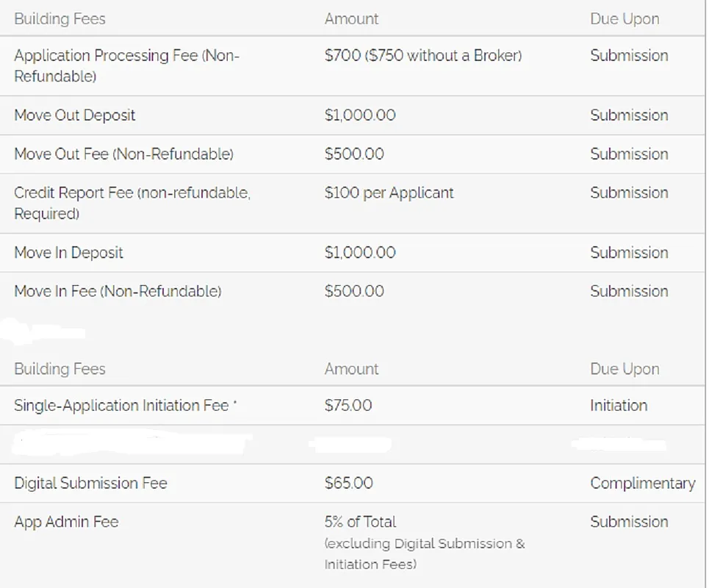Click the Single-Application Initiation Fee label

121,406
